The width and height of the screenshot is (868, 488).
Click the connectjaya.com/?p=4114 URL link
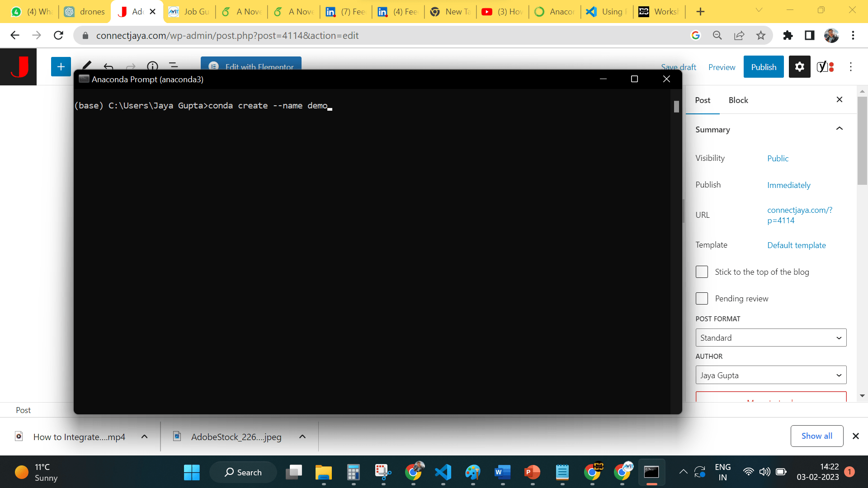pos(800,215)
